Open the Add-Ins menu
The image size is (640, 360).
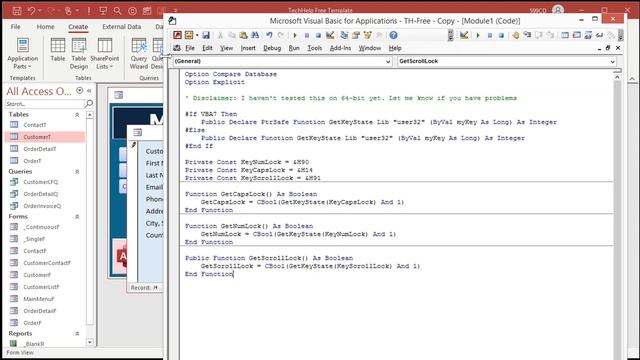coord(340,48)
